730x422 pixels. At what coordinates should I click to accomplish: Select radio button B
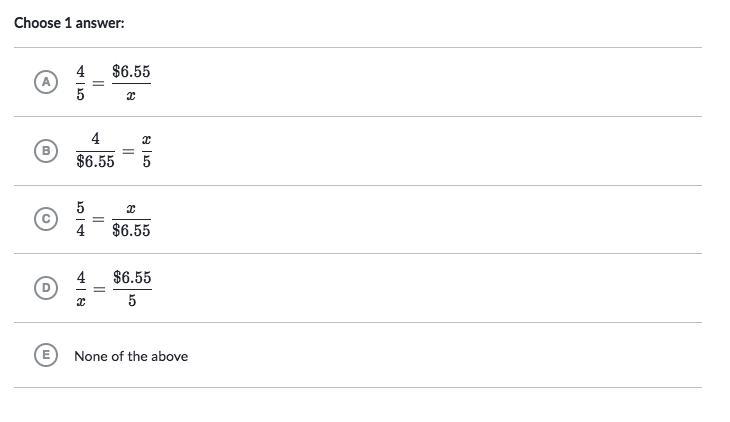[46, 151]
